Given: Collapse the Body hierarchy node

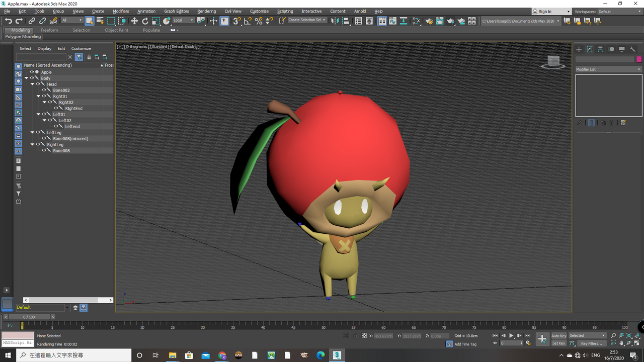Looking at the screenshot, I should [26, 78].
